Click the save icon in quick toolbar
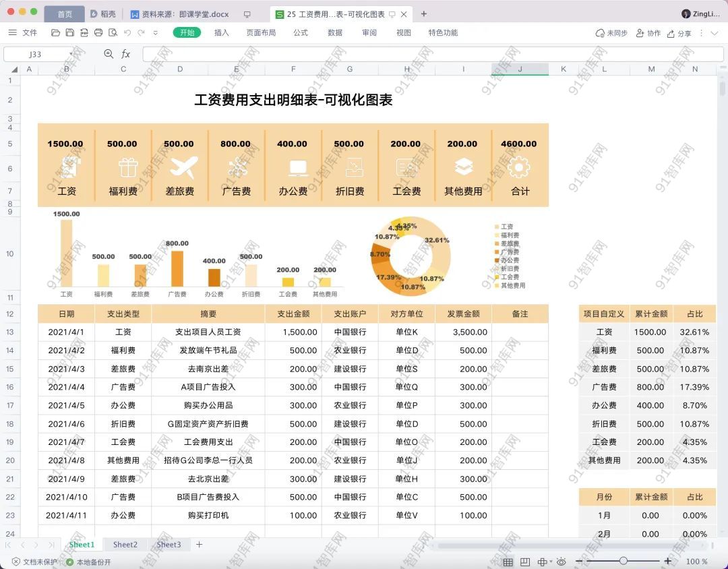Image resolution: width=728 pixels, height=569 pixels. coord(70,32)
